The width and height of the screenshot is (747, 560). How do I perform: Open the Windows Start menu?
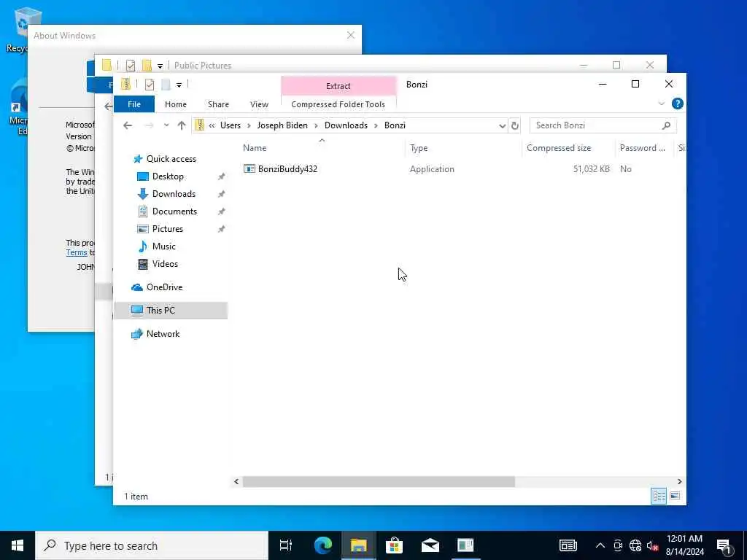click(18, 545)
